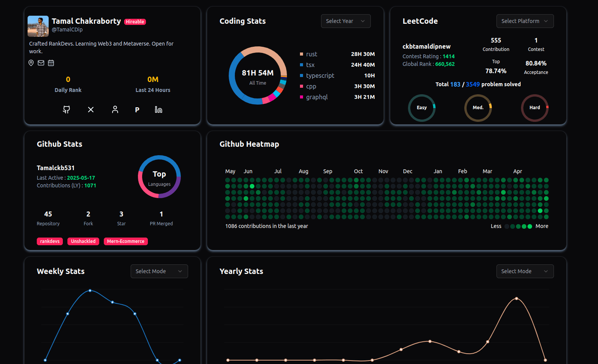598x364 pixels.
Task: Click the 3 Star count
Action: coord(121,218)
